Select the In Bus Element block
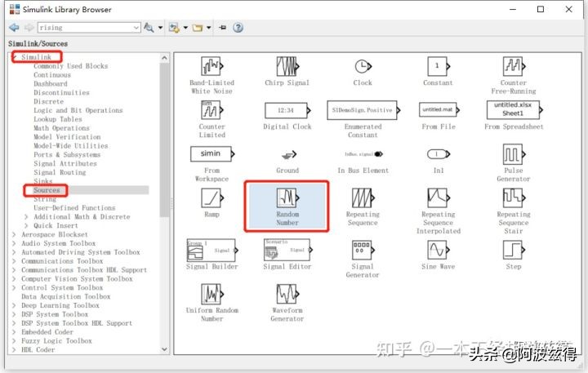 [x=363, y=154]
